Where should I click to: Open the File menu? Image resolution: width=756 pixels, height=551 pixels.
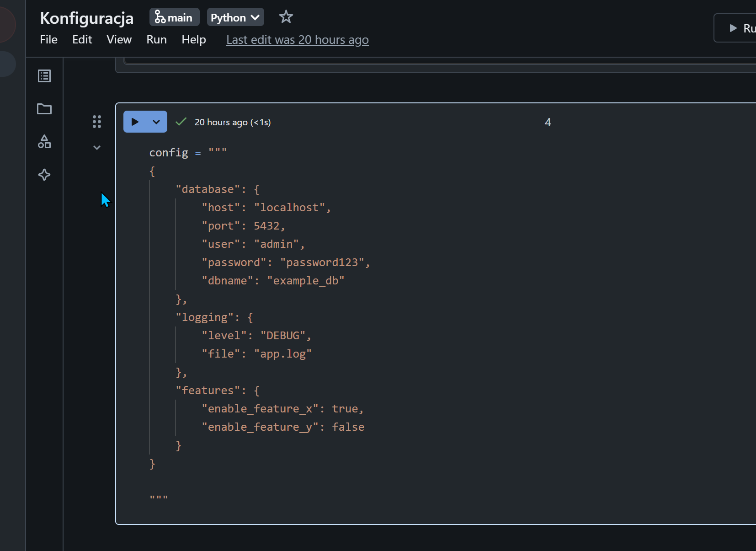48,40
